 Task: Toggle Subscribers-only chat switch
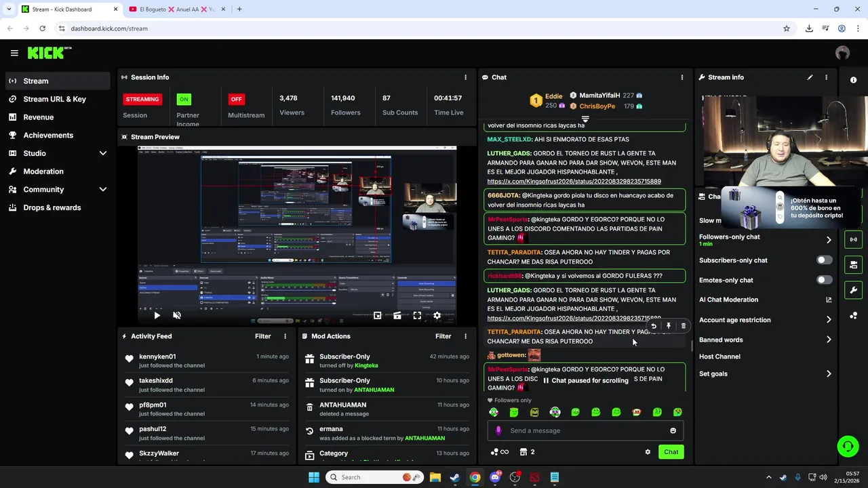pyautogui.click(x=825, y=260)
